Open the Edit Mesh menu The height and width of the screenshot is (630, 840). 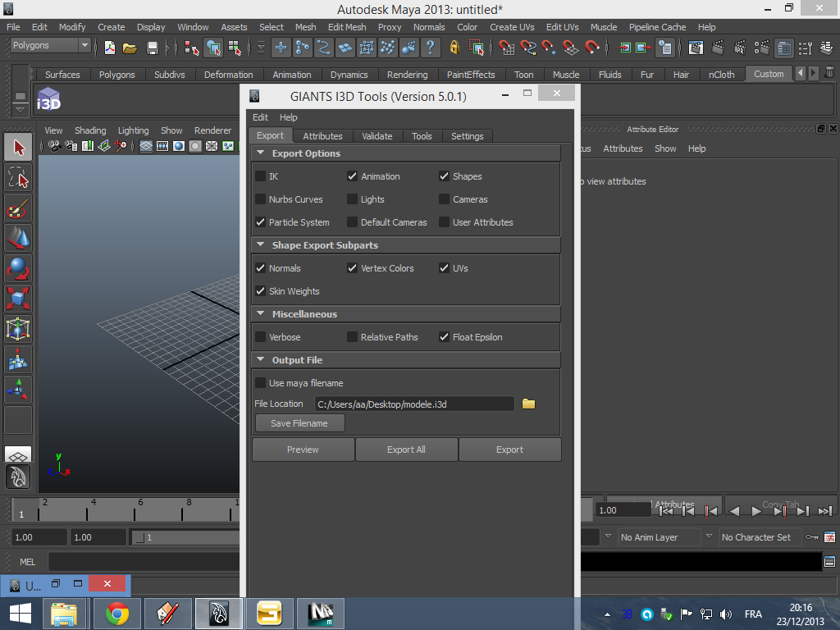[x=347, y=27]
